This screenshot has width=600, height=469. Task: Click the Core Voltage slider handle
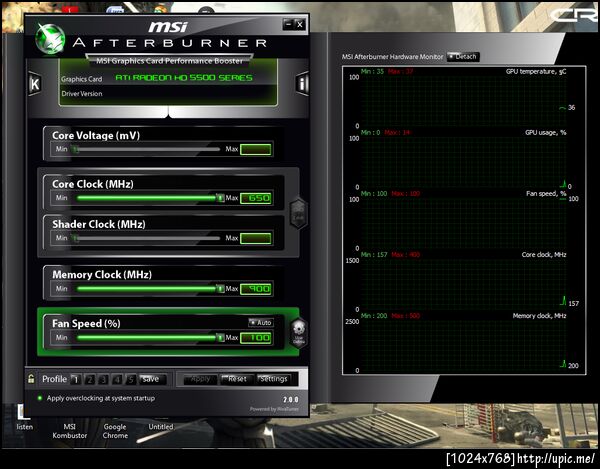pyautogui.click(x=75, y=149)
